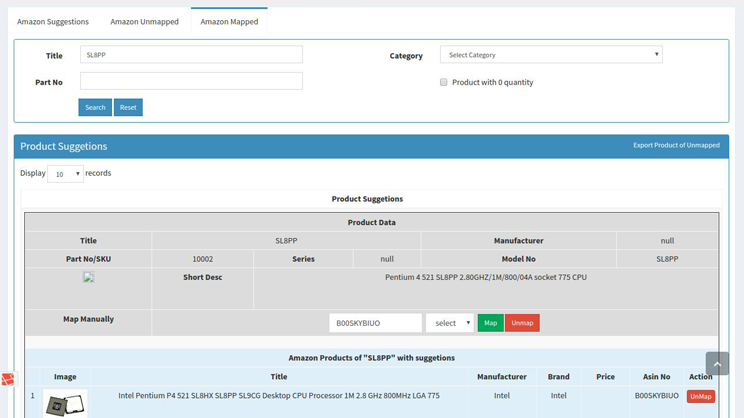Click the Title column header in Amazon table

[x=279, y=377]
